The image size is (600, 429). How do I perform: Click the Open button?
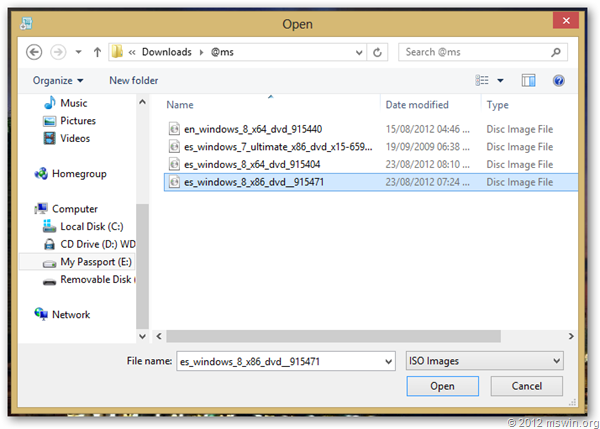pos(442,386)
